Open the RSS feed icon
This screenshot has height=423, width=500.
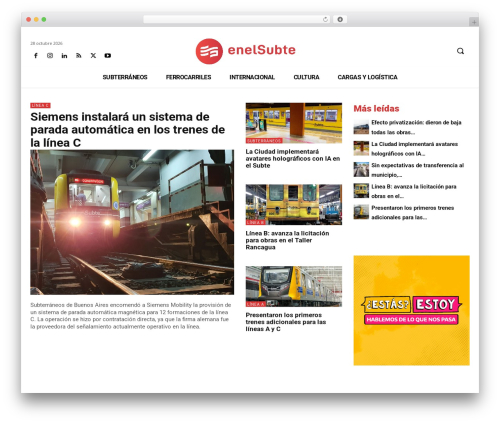(x=79, y=56)
